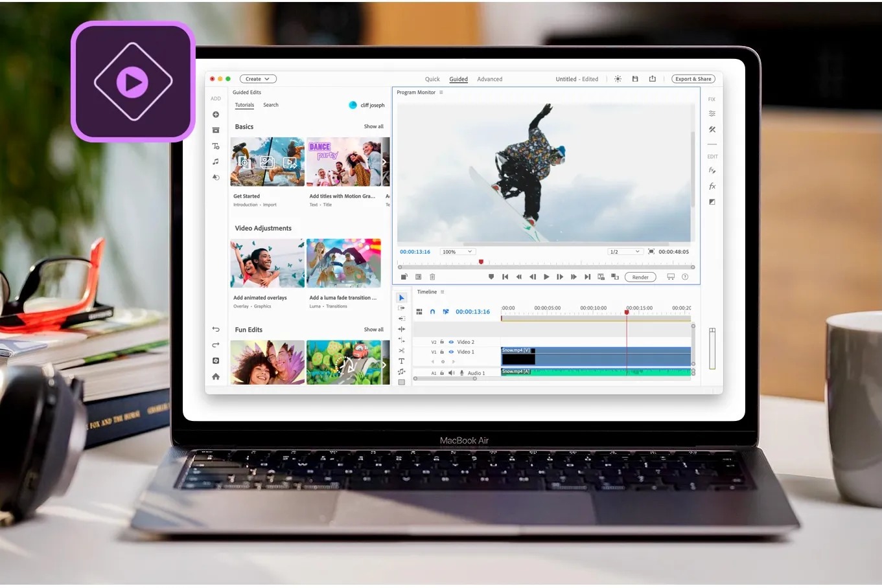Show next tutorials in Fun Edits row
Screen dimensions: 882x588
384,365
